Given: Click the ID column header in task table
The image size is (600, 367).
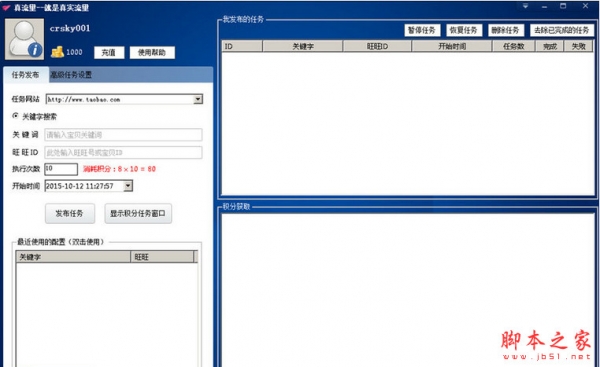Looking at the screenshot, I should 242,46.
